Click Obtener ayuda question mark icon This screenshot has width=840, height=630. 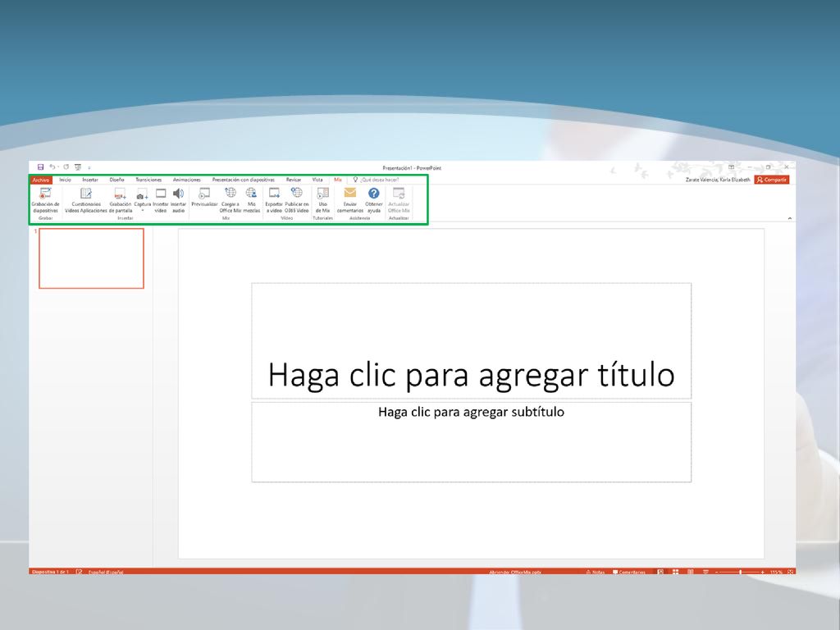(x=374, y=193)
